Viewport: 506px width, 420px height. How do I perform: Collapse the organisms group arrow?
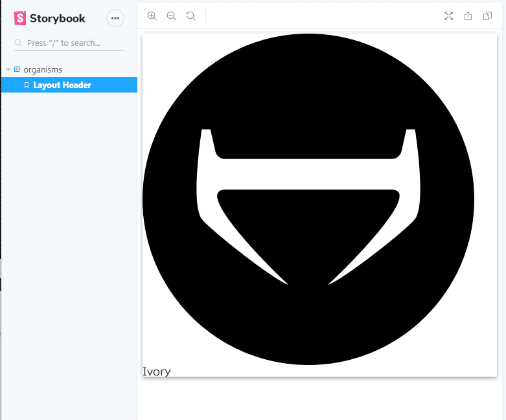point(8,69)
